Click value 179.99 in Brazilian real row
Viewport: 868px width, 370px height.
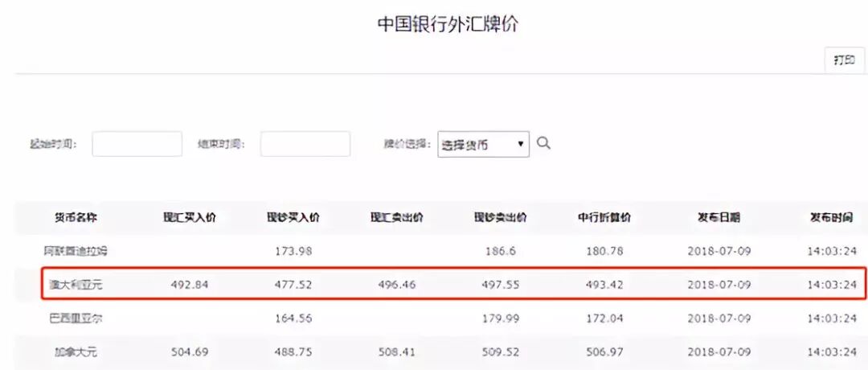click(x=501, y=319)
